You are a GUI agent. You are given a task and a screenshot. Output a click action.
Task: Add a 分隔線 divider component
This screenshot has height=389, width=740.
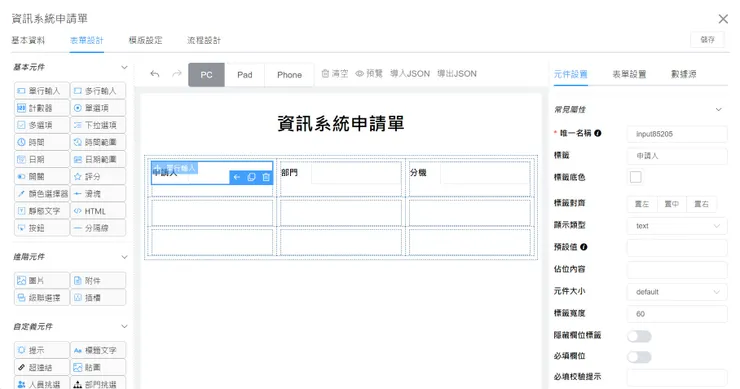(x=98, y=228)
